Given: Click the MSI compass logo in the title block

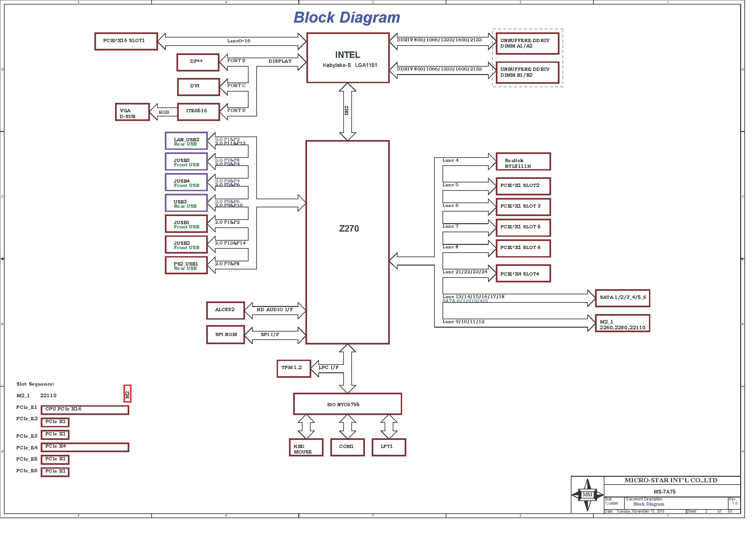Looking at the screenshot, I should coord(587,495).
